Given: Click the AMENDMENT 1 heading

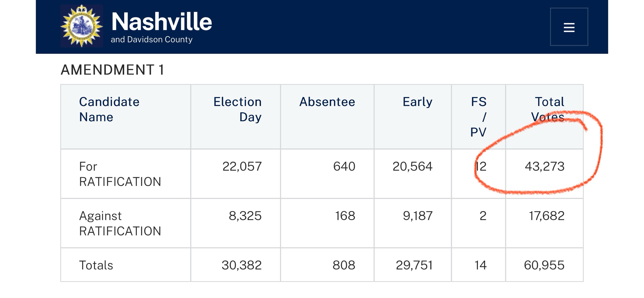Looking at the screenshot, I should [112, 70].
